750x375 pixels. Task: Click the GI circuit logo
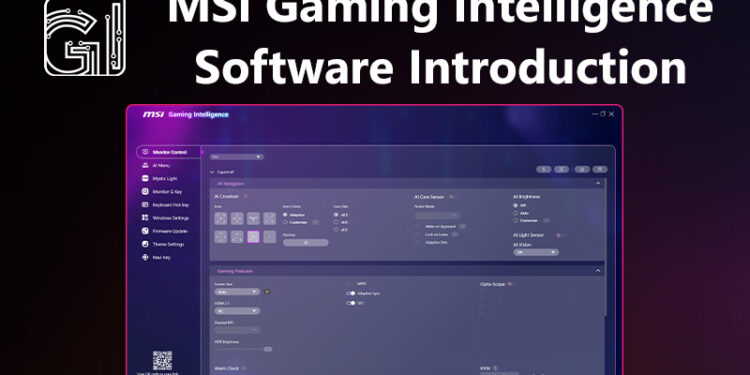pyautogui.click(x=85, y=37)
